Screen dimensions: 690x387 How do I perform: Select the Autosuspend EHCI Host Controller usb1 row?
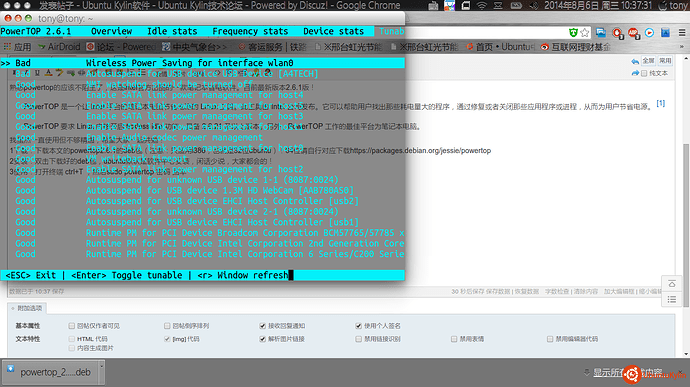tap(202, 222)
